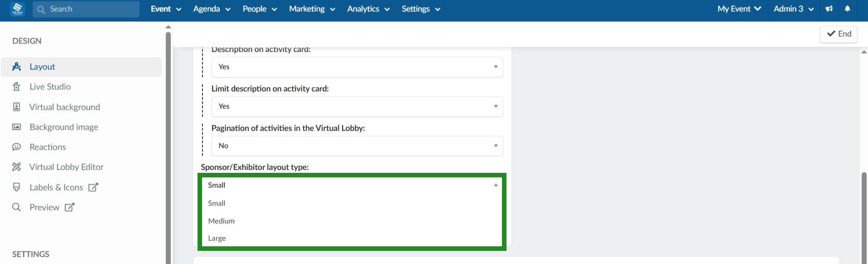Open the Agenda menu

pyautogui.click(x=212, y=9)
